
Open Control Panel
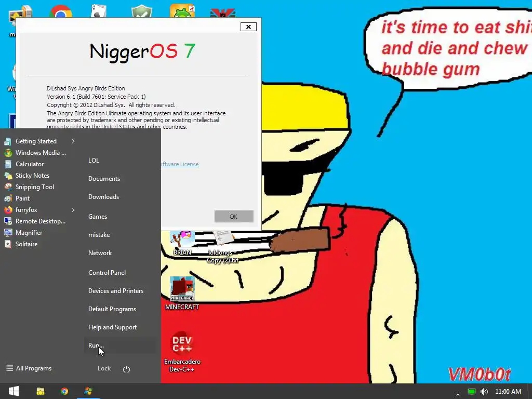pos(107,273)
